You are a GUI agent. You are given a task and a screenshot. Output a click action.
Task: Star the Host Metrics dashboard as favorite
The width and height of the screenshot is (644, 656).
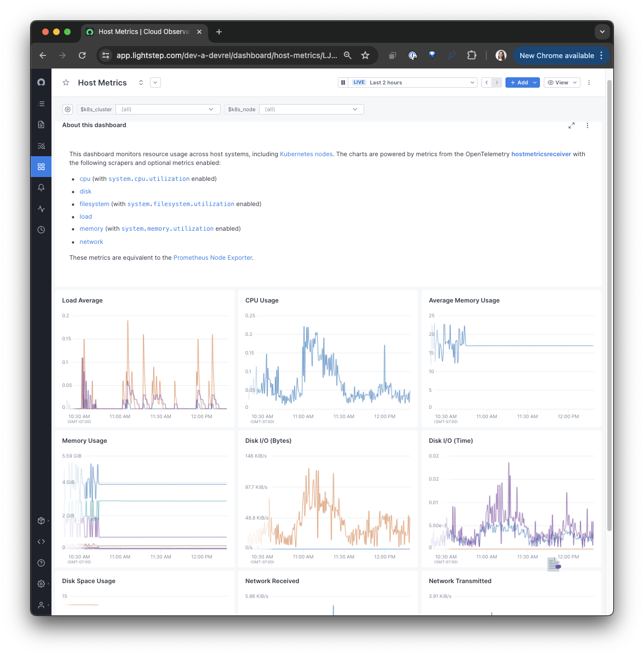[x=66, y=82]
